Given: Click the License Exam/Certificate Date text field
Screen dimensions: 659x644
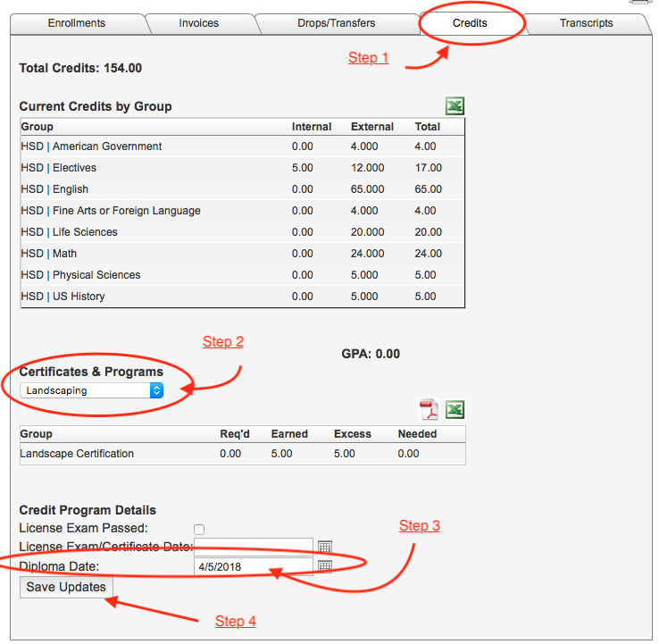Looking at the screenshot, I should point(254,546).
